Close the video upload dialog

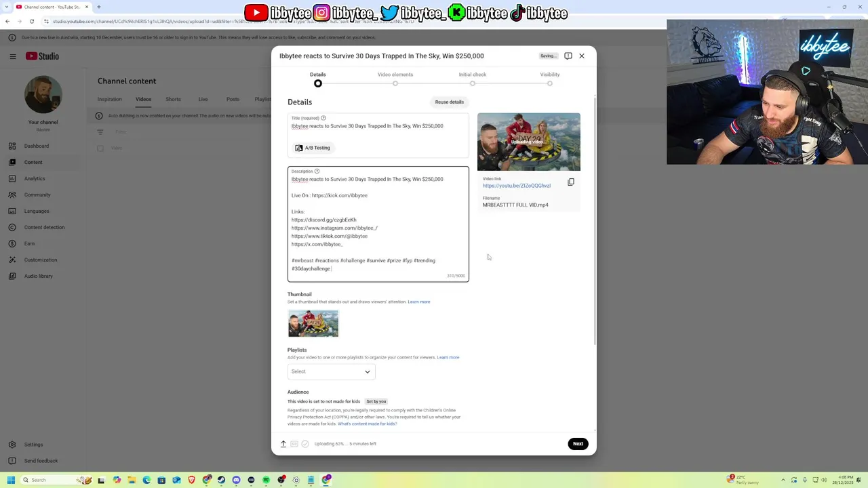[x=582, y=56]
